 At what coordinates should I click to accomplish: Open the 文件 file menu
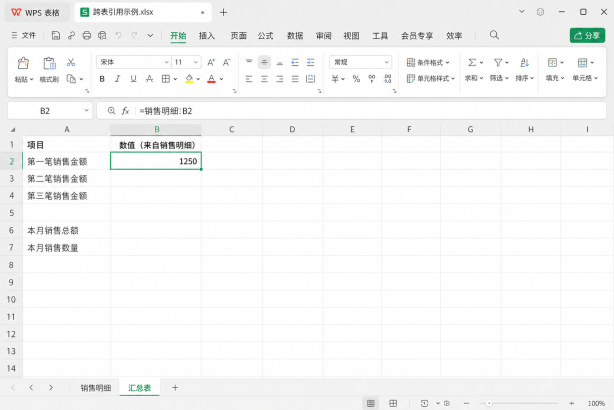pyautogui.click(x=24, y=36)
